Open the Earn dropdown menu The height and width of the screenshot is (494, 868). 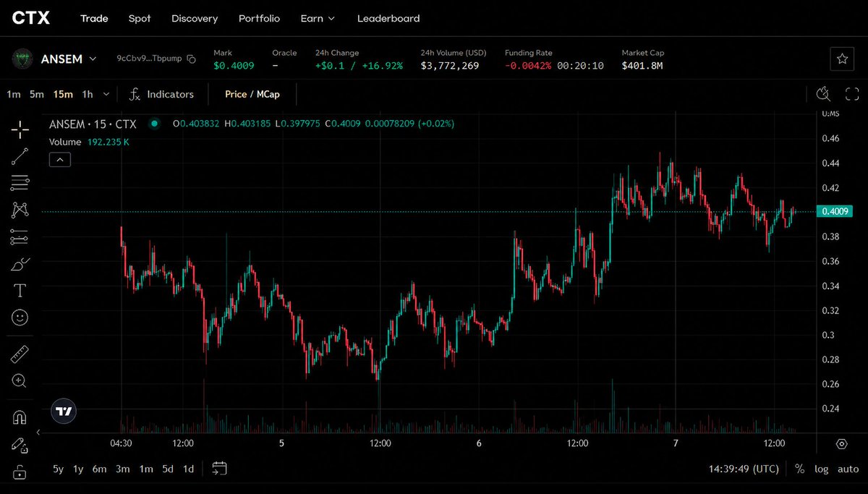tap(318, 18)
